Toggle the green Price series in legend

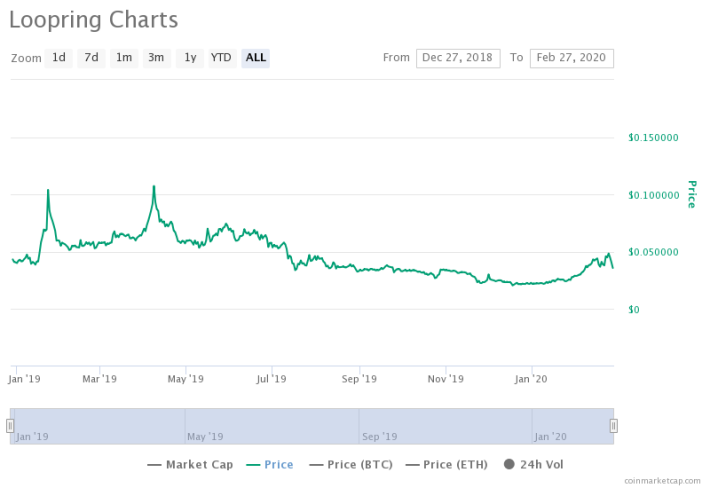[270, 464]
